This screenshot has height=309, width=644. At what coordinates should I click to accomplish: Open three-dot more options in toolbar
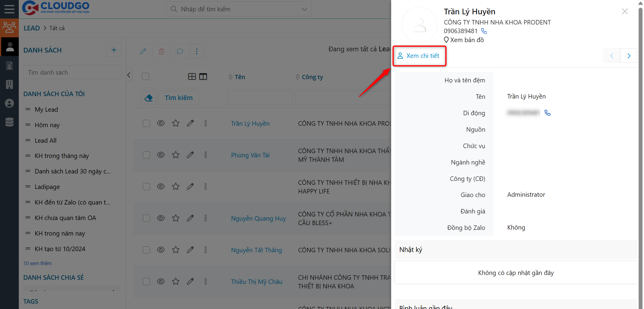point(196,51)
